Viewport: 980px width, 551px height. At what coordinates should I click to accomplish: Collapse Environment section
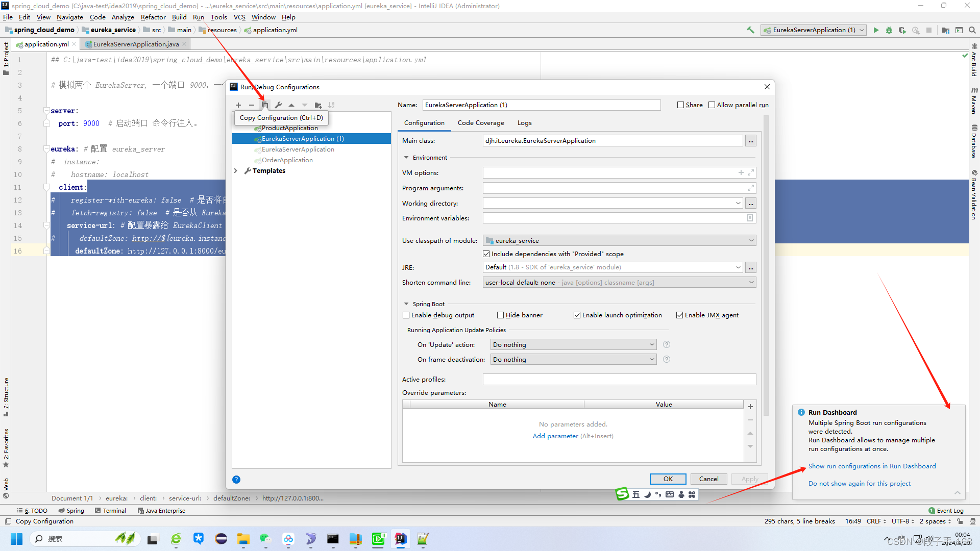tap(406, 158)
